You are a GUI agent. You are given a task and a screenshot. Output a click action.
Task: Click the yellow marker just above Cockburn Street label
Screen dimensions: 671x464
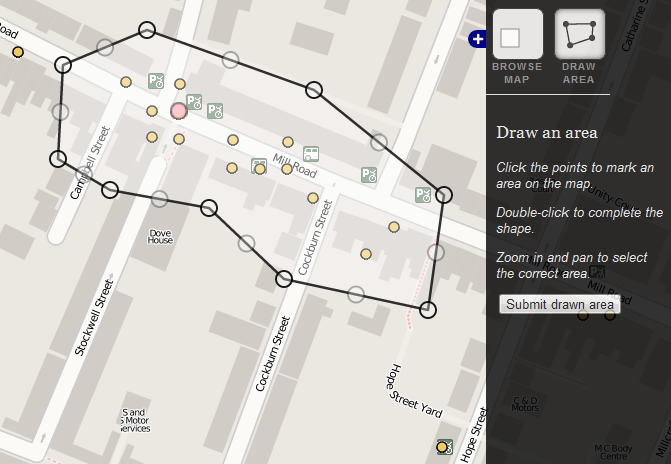[313, 198]
